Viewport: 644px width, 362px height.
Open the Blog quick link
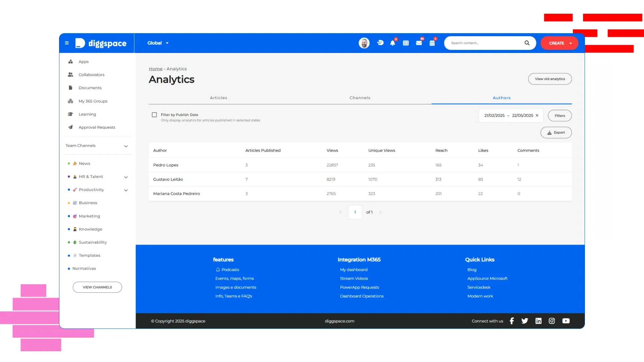pyautogui.click(x=472, y=269)
